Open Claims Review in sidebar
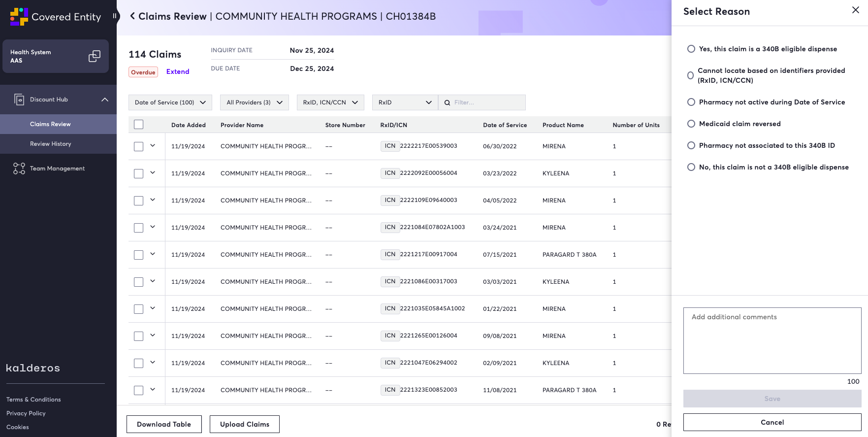The image size is (868, 437). (x=58, y=124)
